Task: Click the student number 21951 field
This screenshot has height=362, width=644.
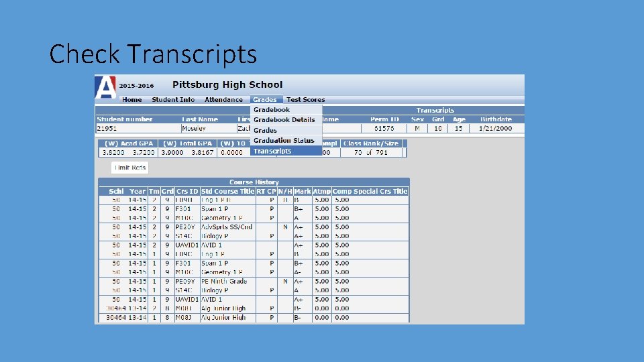Action: tap(138, 129)
